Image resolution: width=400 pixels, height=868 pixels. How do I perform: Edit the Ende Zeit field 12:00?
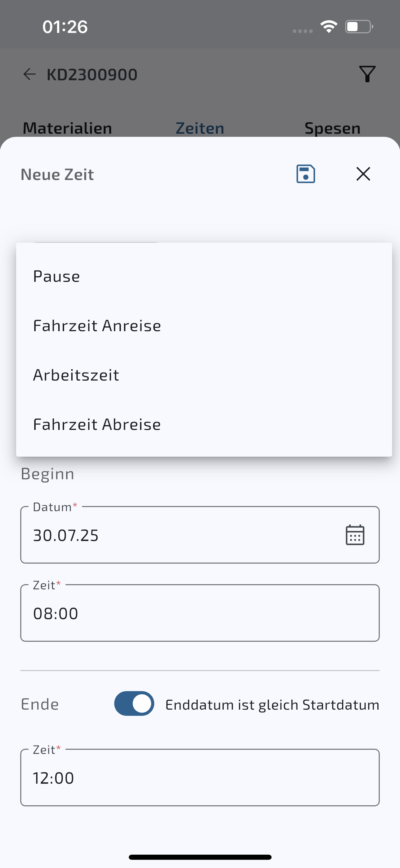coord(200,777)
